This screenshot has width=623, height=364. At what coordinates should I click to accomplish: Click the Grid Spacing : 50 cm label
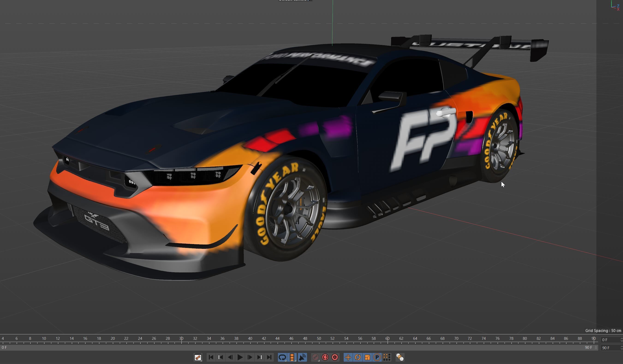603,331
